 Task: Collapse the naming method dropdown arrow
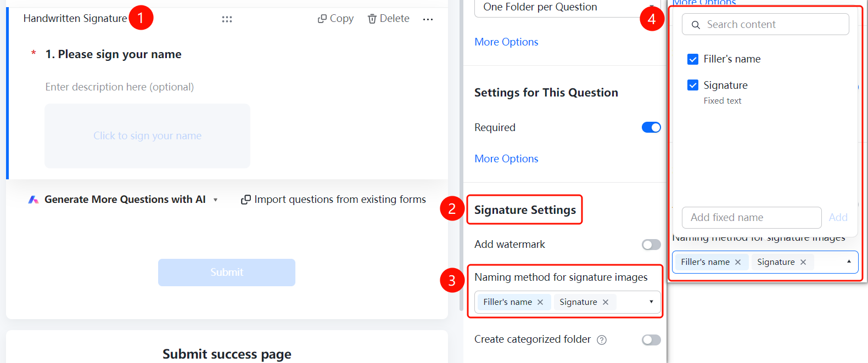pyautogui.click(x=849, y=262)
